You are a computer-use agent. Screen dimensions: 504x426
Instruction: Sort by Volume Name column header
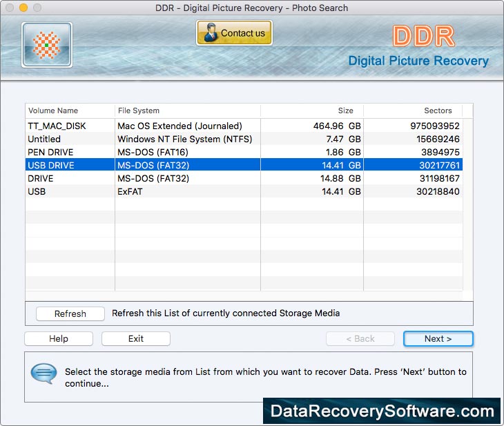tap(70, 110)
